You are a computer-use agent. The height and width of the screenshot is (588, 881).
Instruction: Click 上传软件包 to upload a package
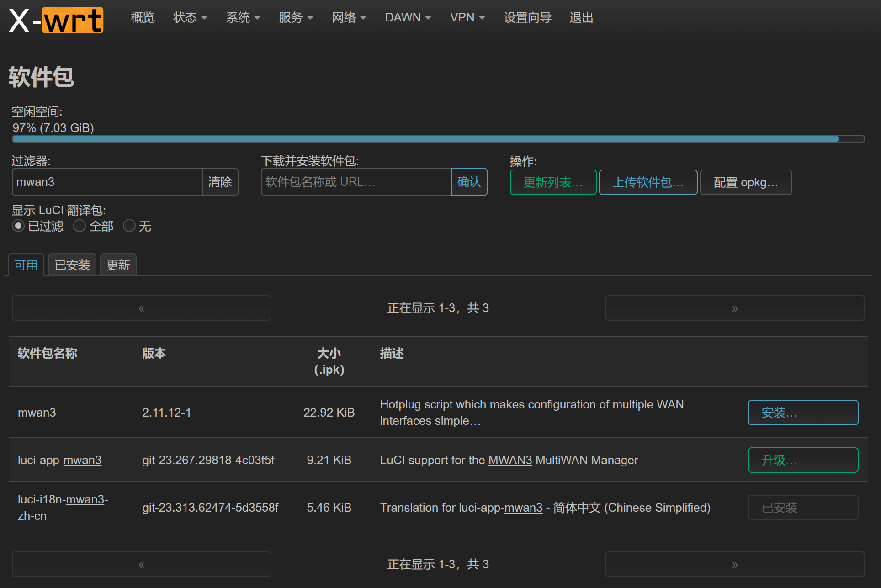[x=648, y=182]
